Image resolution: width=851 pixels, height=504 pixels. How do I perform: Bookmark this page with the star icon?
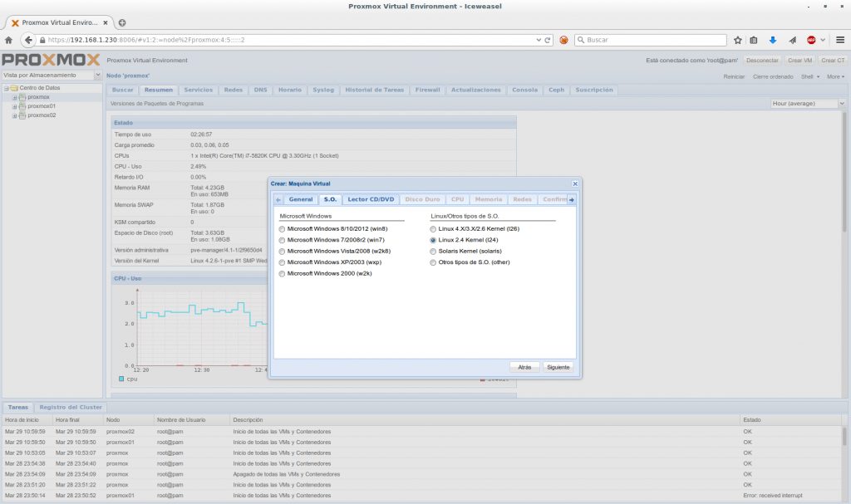point(737,39)
